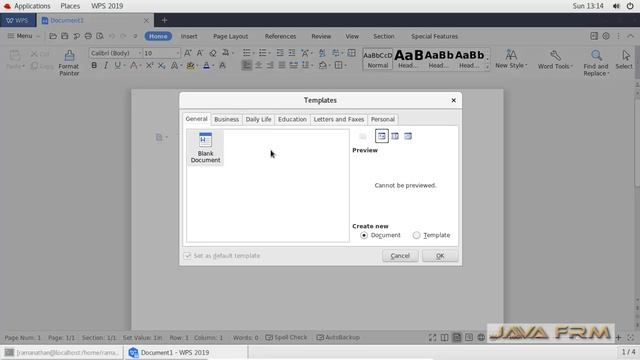
Task: Click the Print icon in quick toolbar
Action: pos(88,36)
